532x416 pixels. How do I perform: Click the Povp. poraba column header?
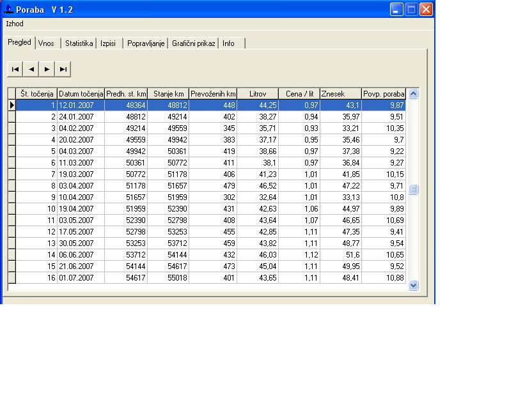384,94
